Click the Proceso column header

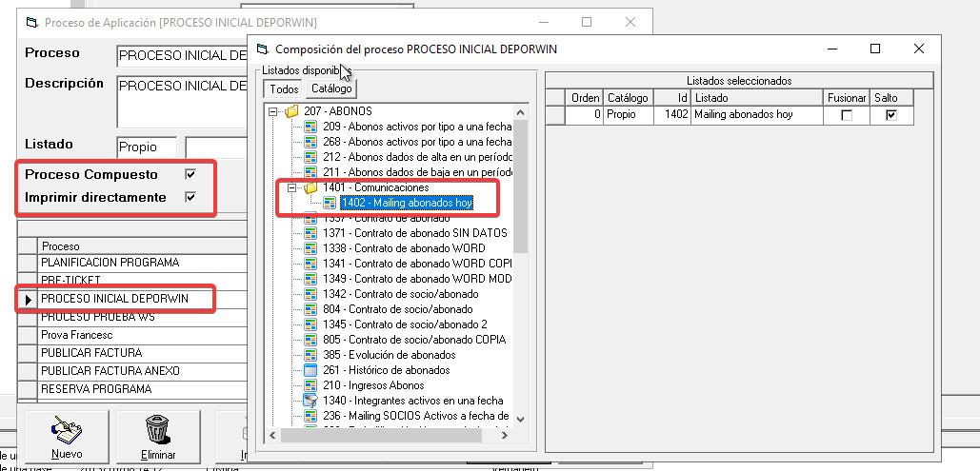pos(143,246)
